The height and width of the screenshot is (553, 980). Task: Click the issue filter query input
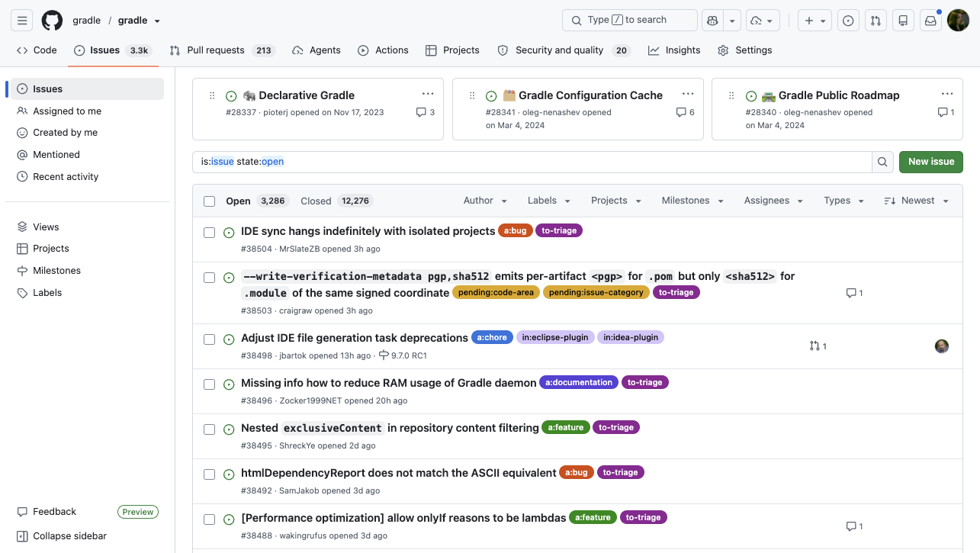[x=532, y=162]
